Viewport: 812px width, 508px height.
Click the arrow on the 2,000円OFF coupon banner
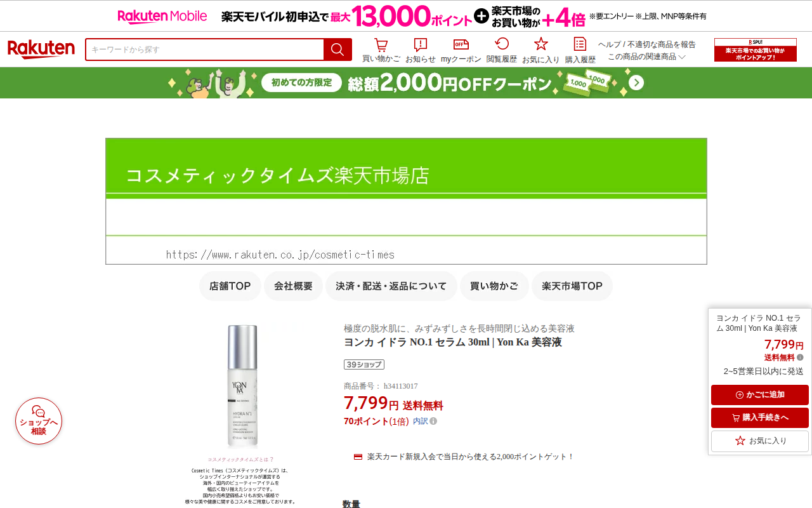(x=636, y=83)
